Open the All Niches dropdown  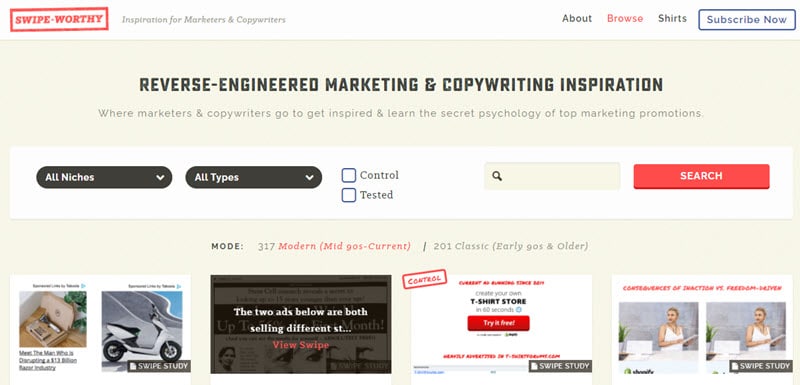[x=104, y=177]
